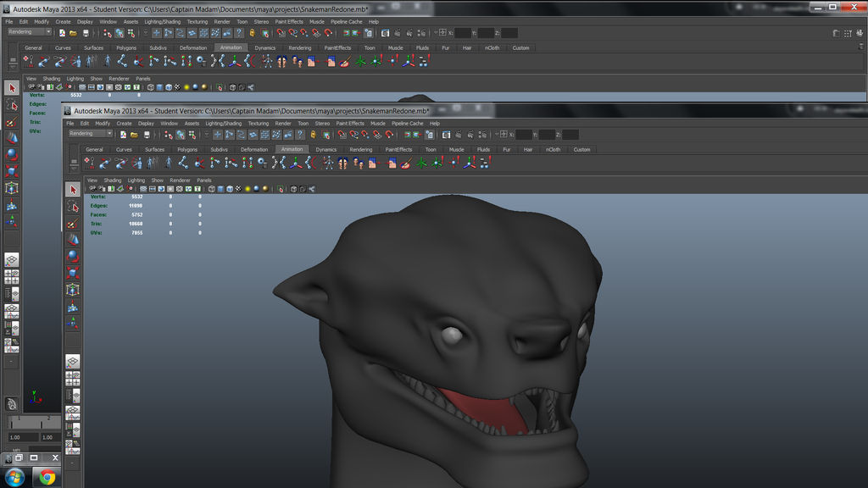Viewport: 868px width, 488px height.
Task: Select Universal Manipulator in front window toolbox
Action: 73,290
